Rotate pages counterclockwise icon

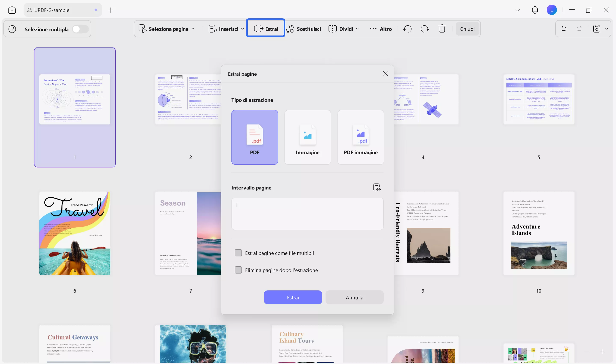407,29
